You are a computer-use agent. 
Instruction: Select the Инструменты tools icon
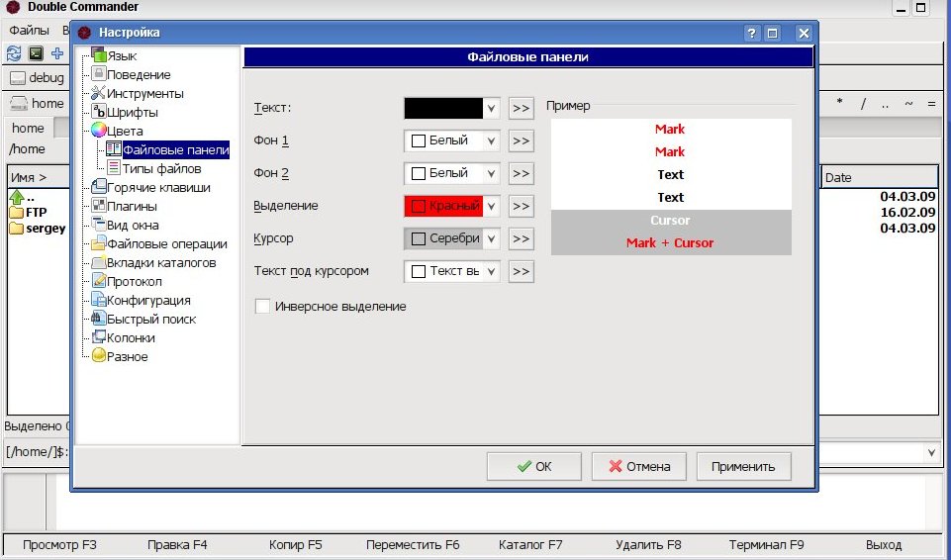point(98,93)
